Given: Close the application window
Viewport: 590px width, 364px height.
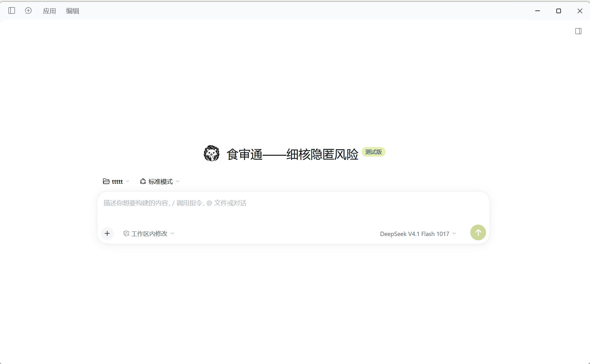Looking at the screenshot, I should pos(580,11).
